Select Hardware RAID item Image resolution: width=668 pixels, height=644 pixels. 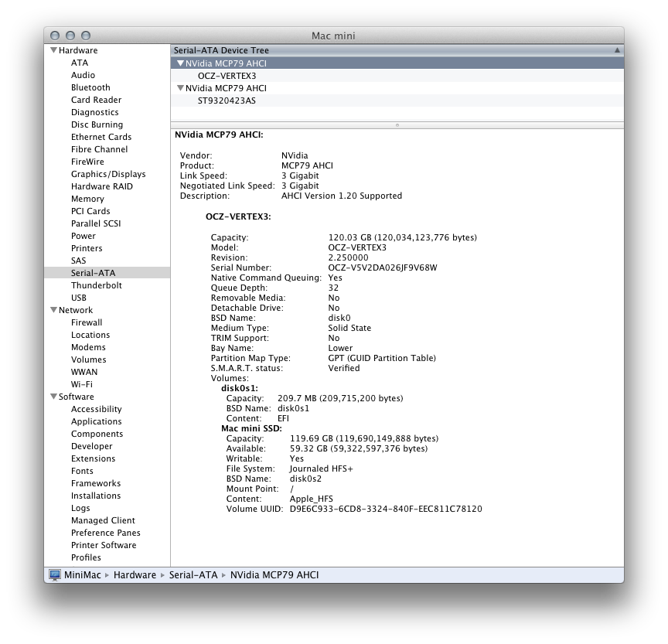pos(102,186)
